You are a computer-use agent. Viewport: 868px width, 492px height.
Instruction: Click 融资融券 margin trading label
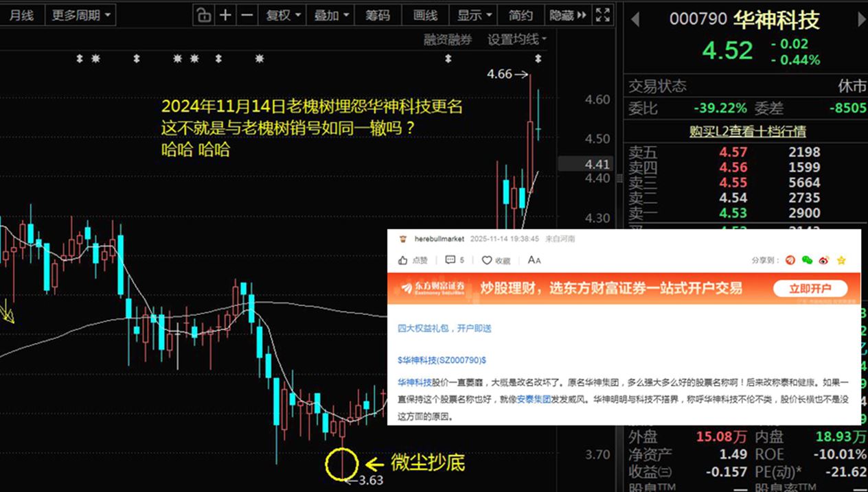point(448,40)
